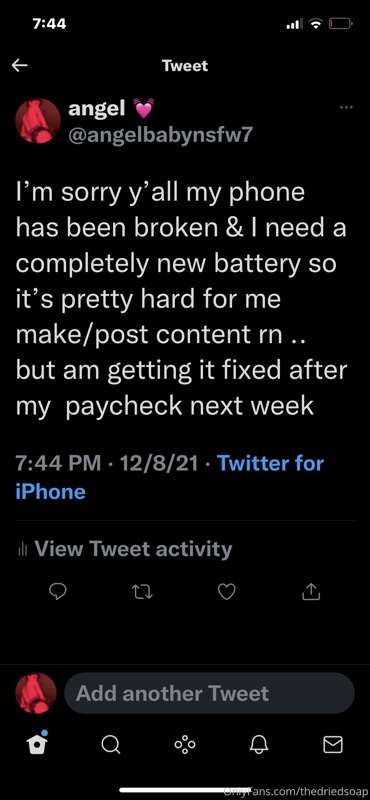
Task: Tap the angel display name
Action: coord(96,108)
